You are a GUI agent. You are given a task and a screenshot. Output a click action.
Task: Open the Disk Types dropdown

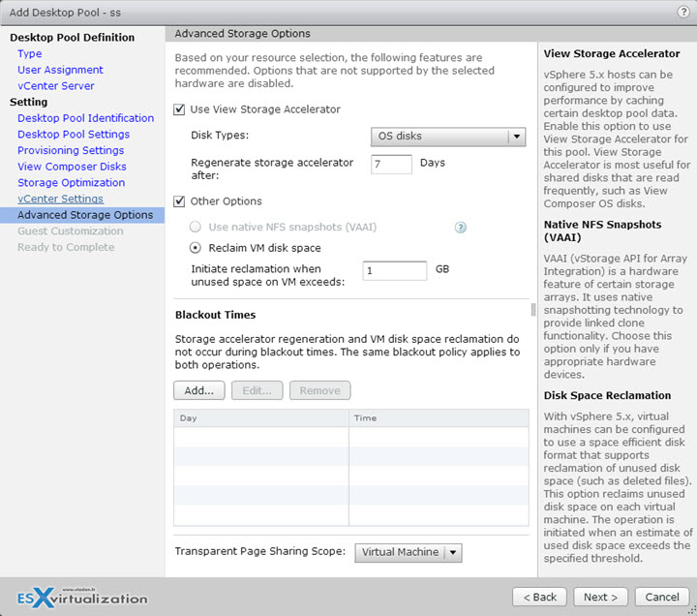coord(448,137)
